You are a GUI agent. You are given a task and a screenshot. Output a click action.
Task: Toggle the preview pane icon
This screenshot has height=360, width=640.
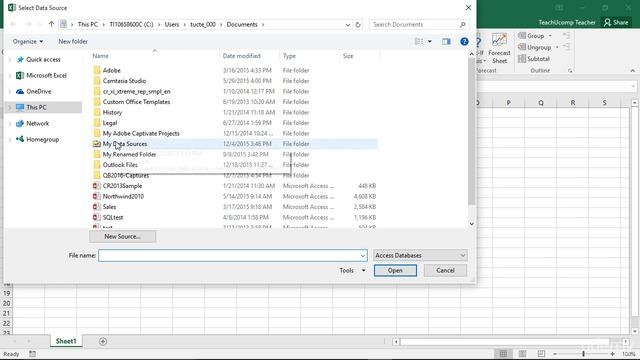[x=446, y=41]
